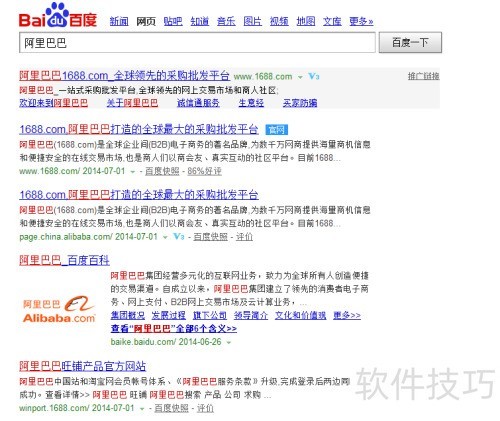Open the 更多» menu link
500x421 pixels.
[x=361, y=21]
